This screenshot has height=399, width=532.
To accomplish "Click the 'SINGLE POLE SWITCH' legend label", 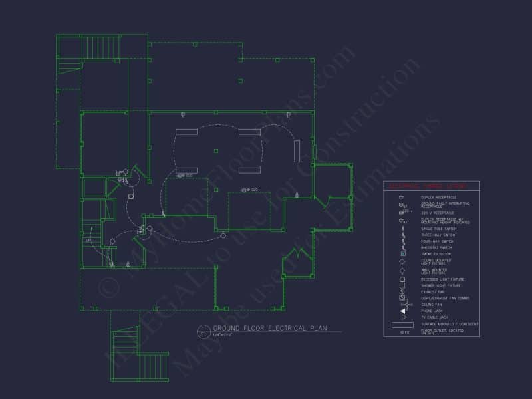I will click(439, 229).
